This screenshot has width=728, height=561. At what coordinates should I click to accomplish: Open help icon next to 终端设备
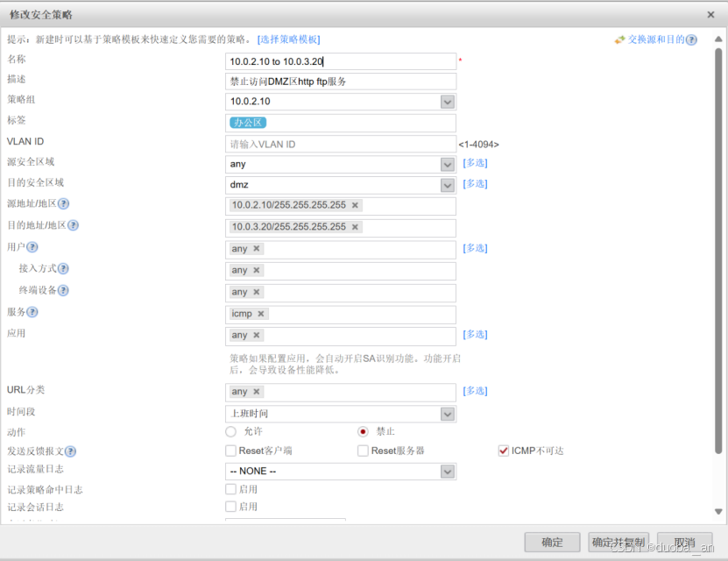point(63,290)
